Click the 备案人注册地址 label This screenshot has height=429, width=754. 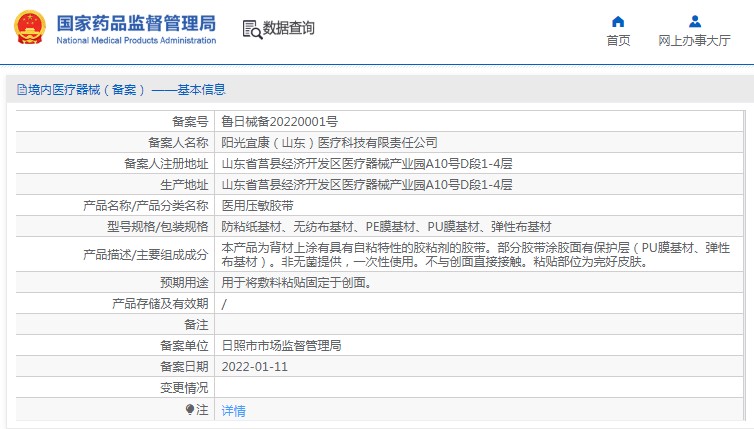(166, 164)
